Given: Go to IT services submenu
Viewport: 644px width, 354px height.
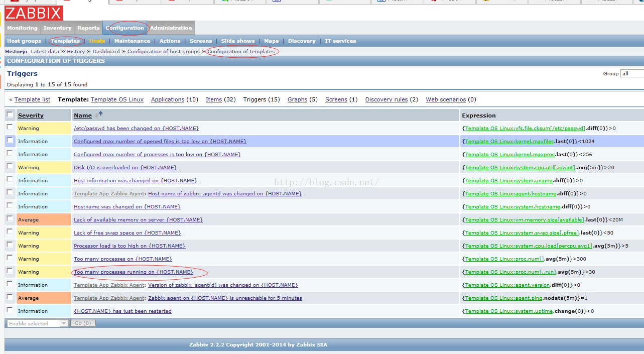Looking at the screenshot, I should 340,41.
